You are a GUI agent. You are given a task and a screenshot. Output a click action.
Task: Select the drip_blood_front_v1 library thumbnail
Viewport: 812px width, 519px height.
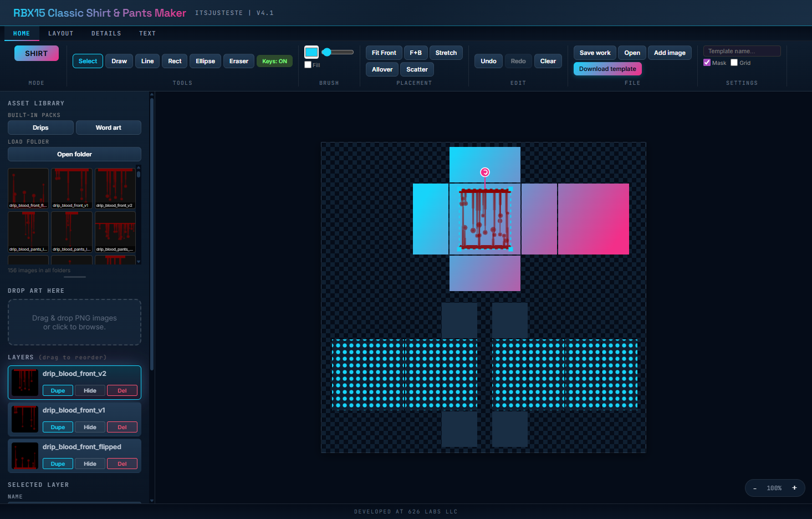[x=72, y=189]
